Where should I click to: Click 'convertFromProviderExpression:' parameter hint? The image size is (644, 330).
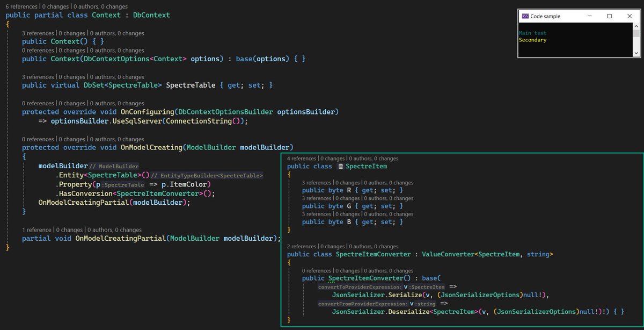(363, 304)
